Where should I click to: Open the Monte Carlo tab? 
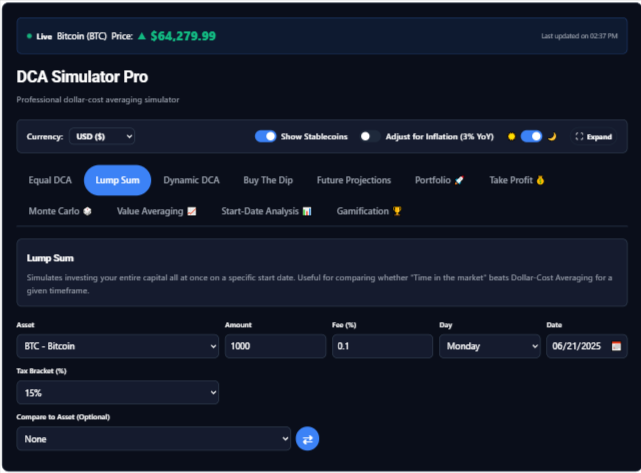[60, 211]
